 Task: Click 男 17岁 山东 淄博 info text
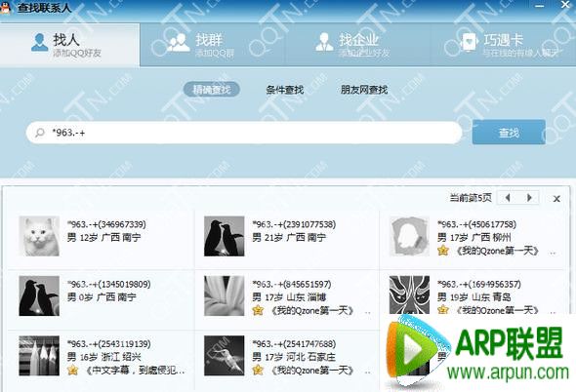click(x=289, y=297)
